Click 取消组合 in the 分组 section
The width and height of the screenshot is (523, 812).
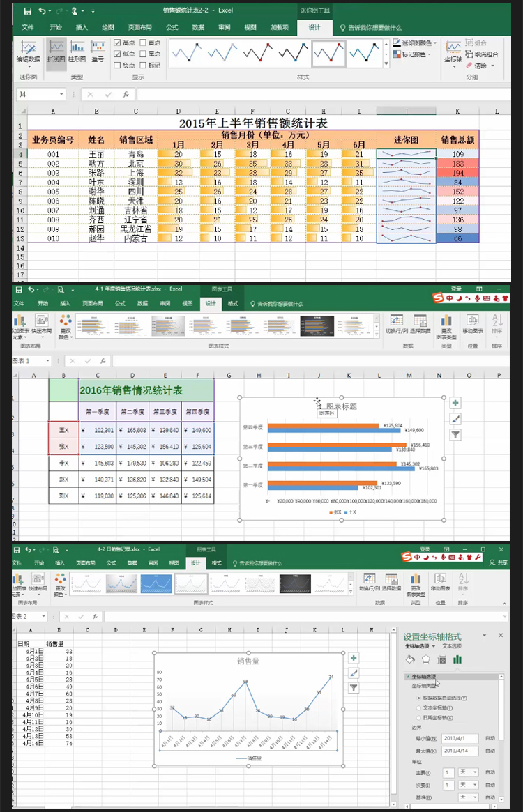[482, 54]
